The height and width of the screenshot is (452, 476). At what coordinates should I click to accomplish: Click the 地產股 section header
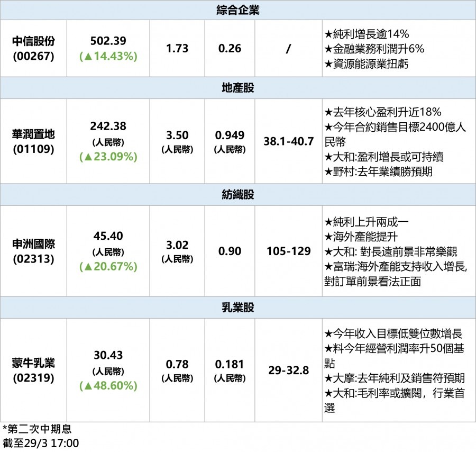(x=237, y=88)
